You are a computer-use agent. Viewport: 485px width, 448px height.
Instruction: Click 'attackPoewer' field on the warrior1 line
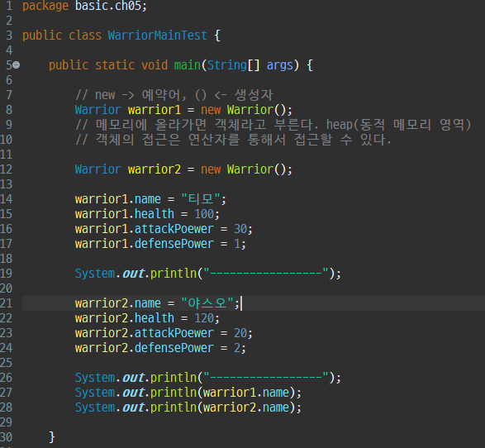tap(174, 229)
